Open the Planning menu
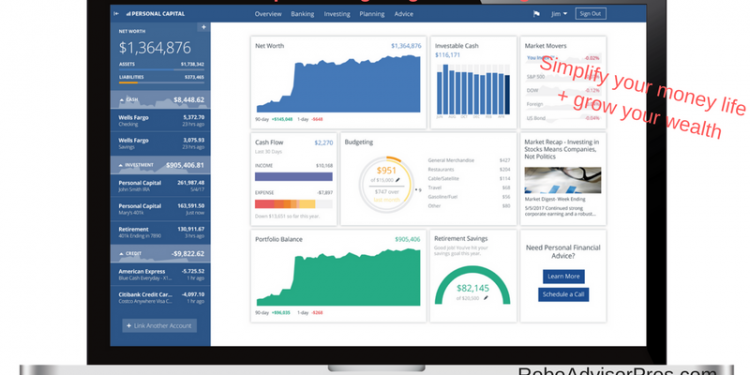The height and width of the screenshot is (375, 750). click(372, 14)
